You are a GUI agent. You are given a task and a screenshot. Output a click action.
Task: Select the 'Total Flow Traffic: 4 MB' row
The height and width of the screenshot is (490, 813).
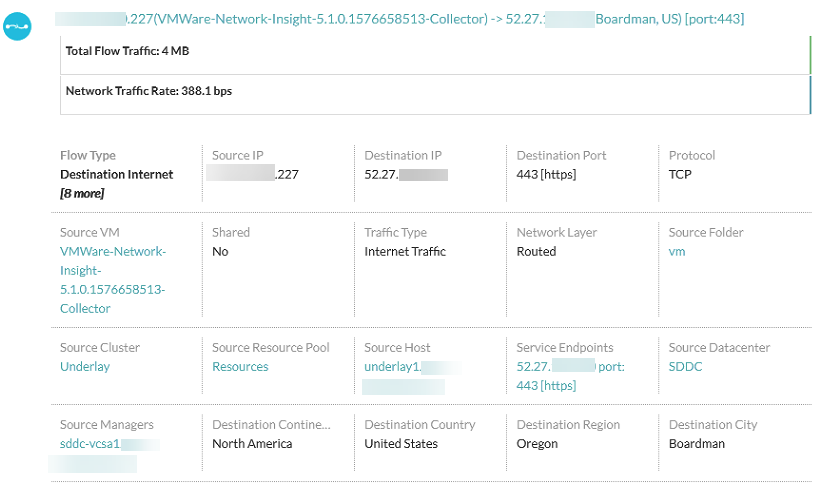(435, 54)
